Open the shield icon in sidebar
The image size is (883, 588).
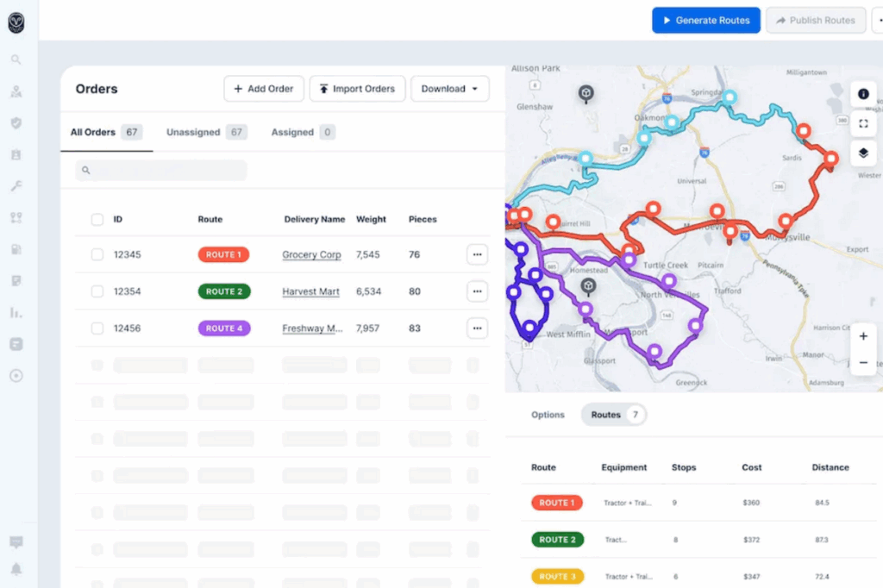(16, 122)
